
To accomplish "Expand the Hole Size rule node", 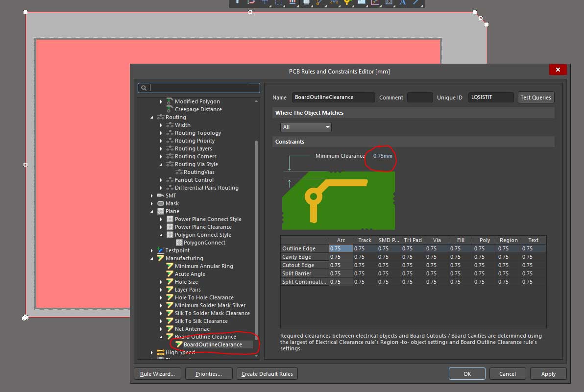I will pyautogui.click(x=161, y=282).
